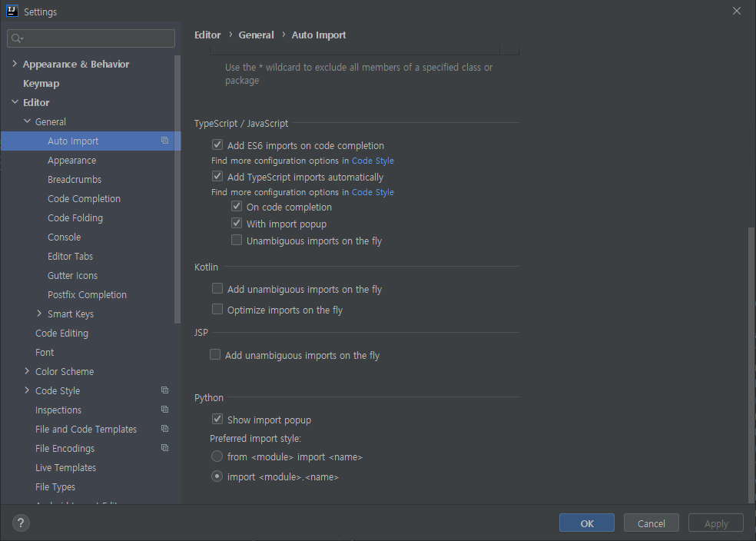The image size is (756, 541).
Task: Open Code Completion settings
Action: coord(84,199)
